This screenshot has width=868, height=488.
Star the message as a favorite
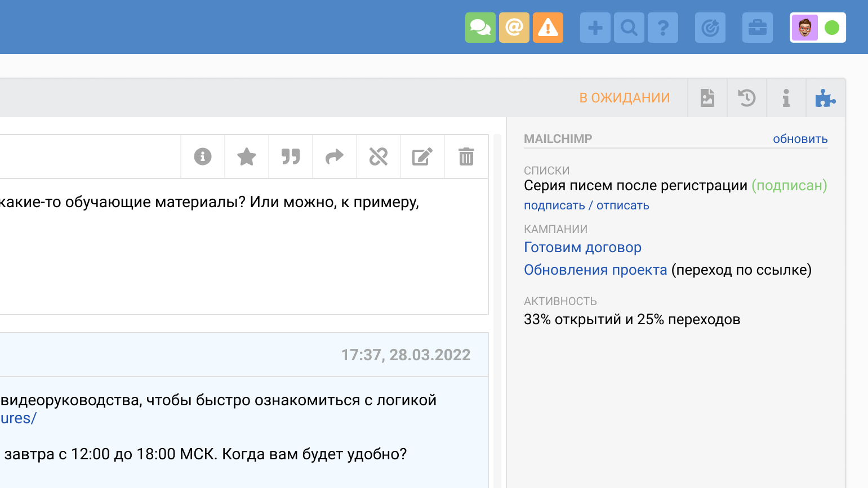point(246,156)
